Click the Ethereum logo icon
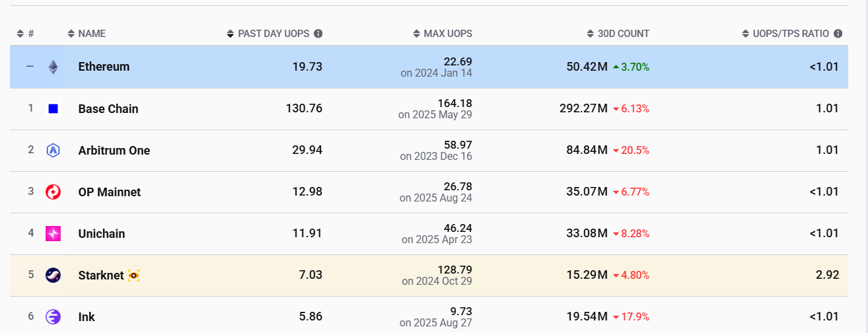Viewport: 868px width, 333px height. [54, 67]
